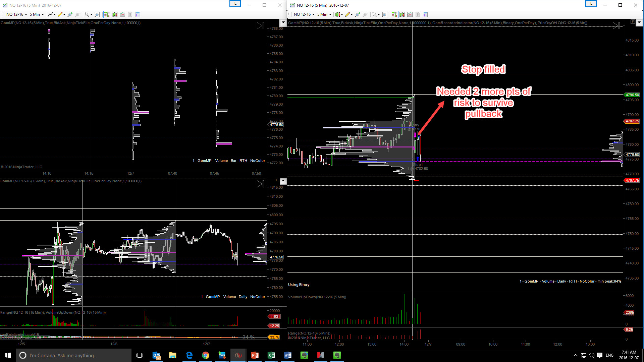Open drawing tools pencil menu in right chart
644x362 pixels.
point(348,14)
